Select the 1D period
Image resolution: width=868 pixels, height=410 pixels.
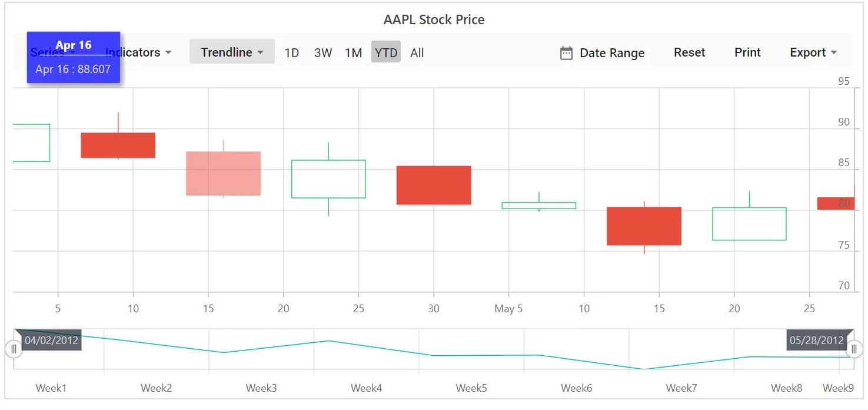292,52
